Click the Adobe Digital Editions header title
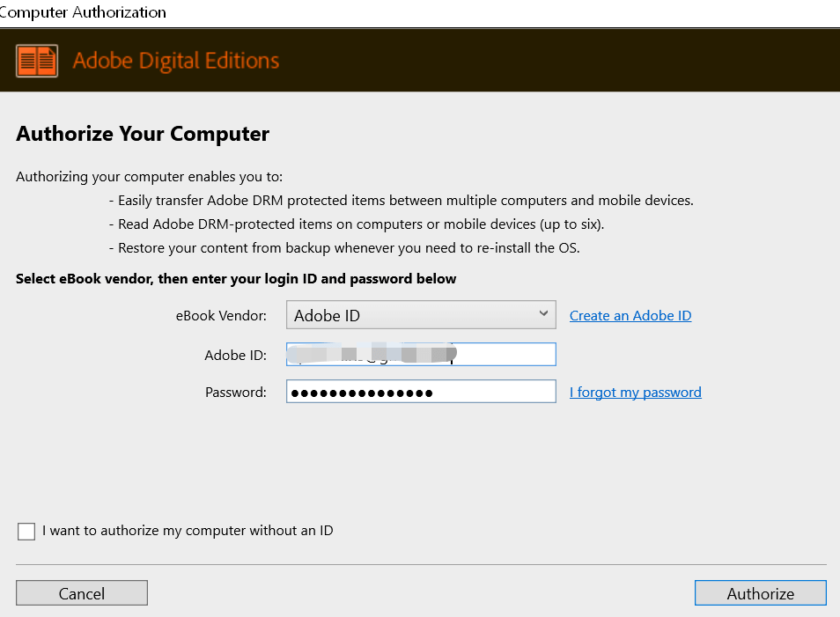 [x=176, y=61]
